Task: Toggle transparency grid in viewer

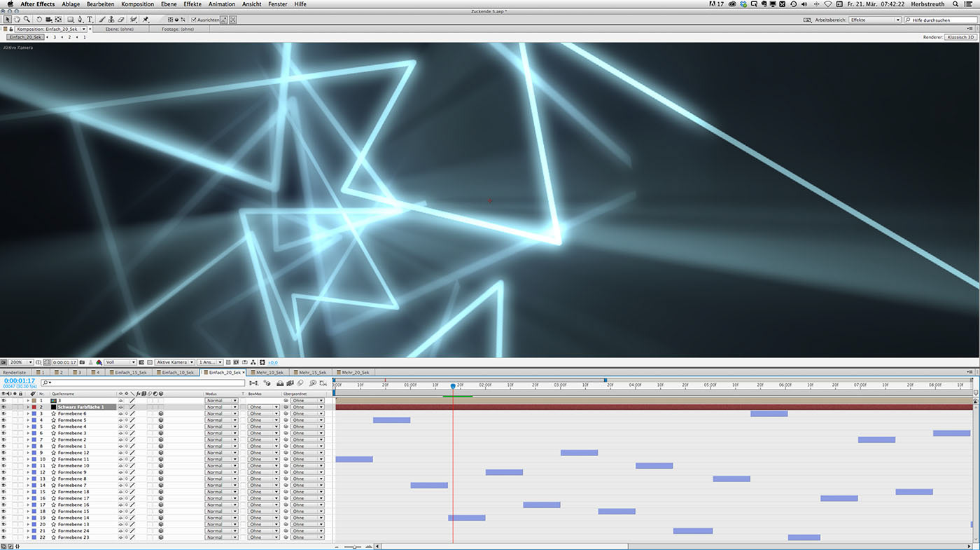Action: tap(150, 362)
